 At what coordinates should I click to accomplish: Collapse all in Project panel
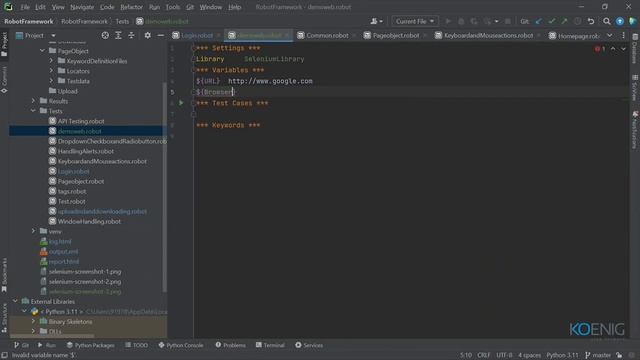pos(131,36)
